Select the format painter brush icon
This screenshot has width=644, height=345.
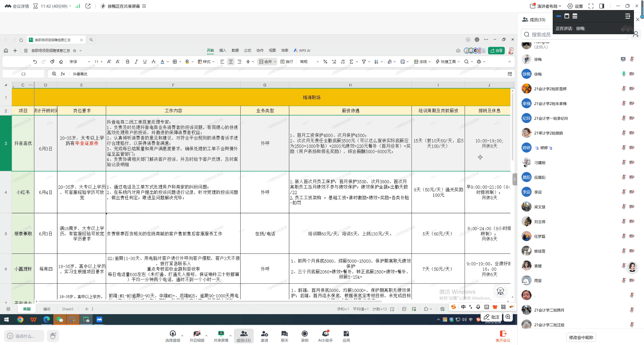click(52, 62)
